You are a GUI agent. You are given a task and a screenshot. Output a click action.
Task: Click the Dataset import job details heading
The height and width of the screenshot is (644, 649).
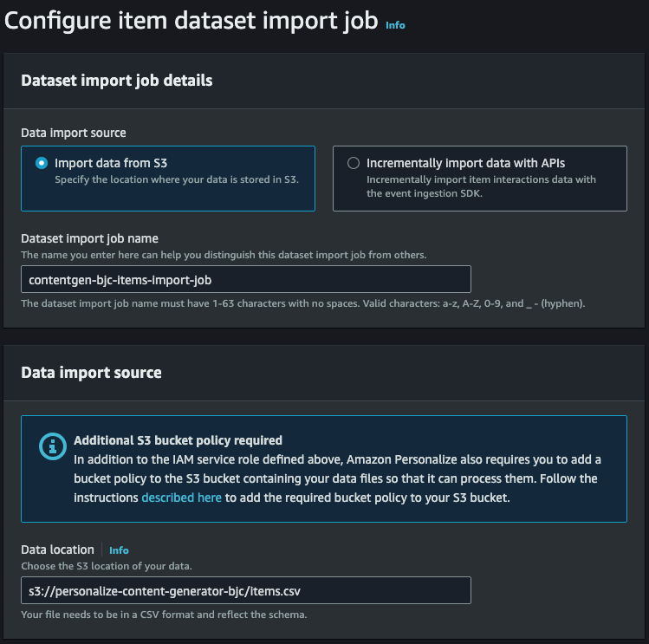117,81
